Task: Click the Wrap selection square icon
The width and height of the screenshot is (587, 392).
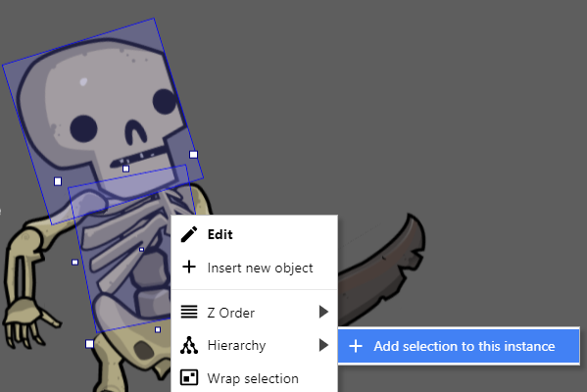Action: 189,377
